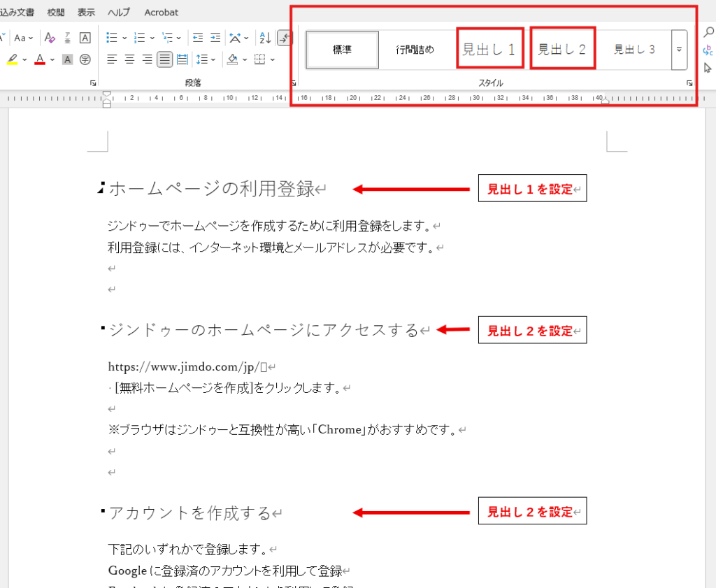716x588 pixels.
Task: Increase the paragraph indent
Action: coord(215,38)
